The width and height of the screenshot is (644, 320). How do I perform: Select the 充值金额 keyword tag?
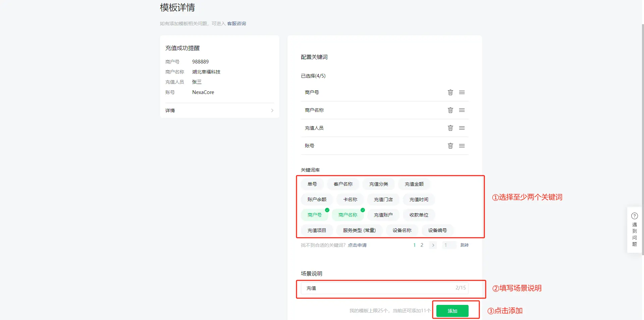[414, 184]
